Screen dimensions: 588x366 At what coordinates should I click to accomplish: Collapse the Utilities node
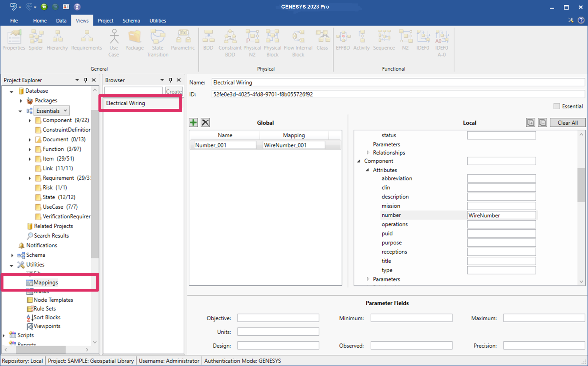pyautogui.click(x=11, y=265)
